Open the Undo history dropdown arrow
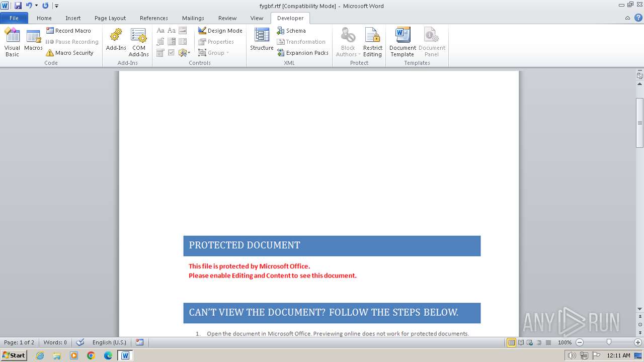644x362 pixels. click(x=36, y=6)
